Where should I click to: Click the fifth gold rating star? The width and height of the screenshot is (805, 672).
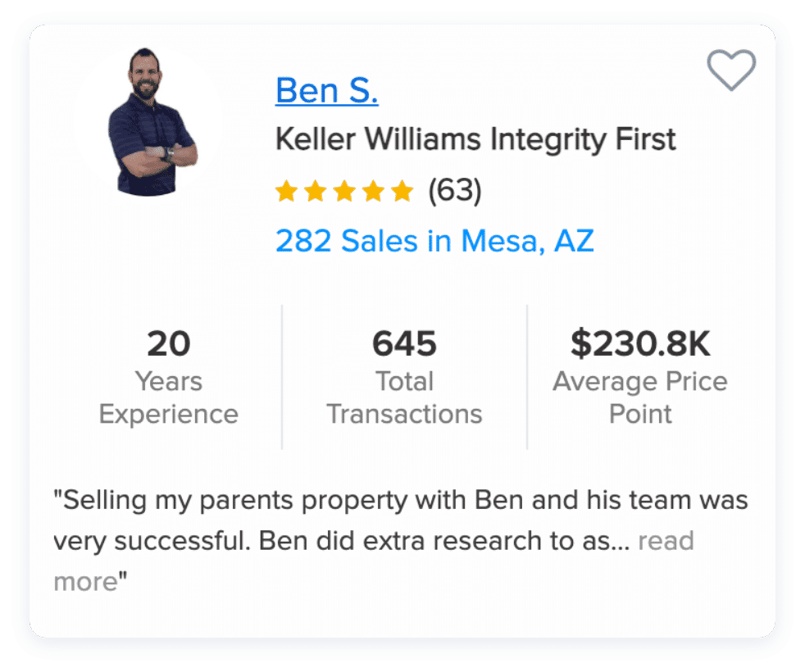pos(402,192)
